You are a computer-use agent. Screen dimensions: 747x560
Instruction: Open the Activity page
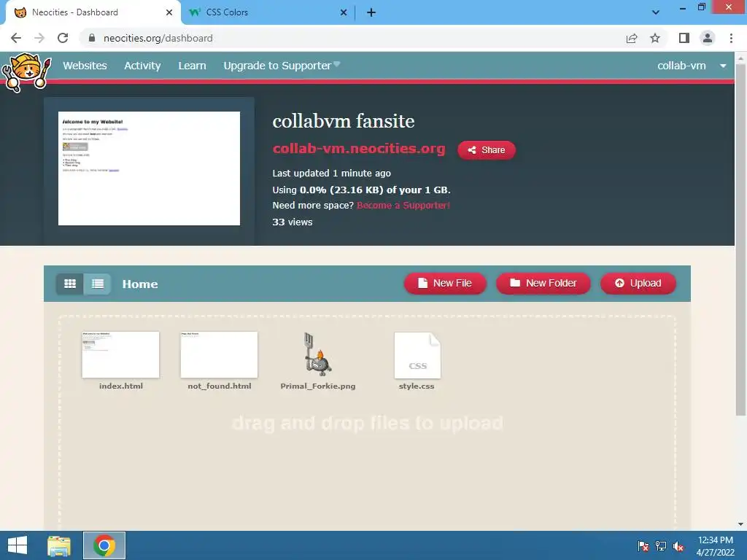coord(142,66)
